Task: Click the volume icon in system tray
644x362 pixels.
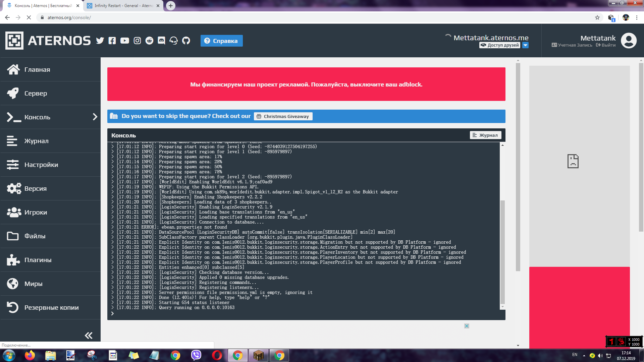Action: tap(600, 356)
